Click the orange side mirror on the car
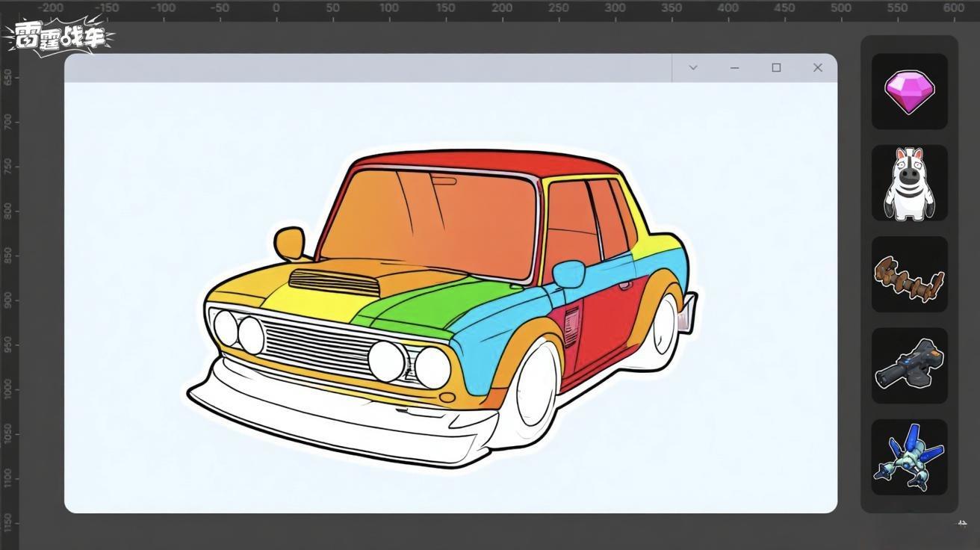The width and height of the screenshot is (980, 550). coord(289,243)
